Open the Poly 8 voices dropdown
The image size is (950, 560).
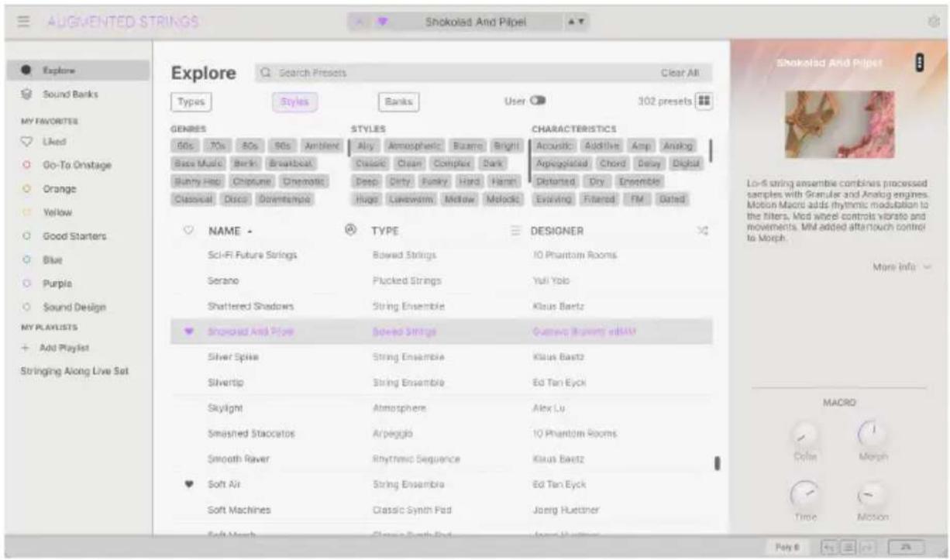pyautogui.click(x=787, y=546)
